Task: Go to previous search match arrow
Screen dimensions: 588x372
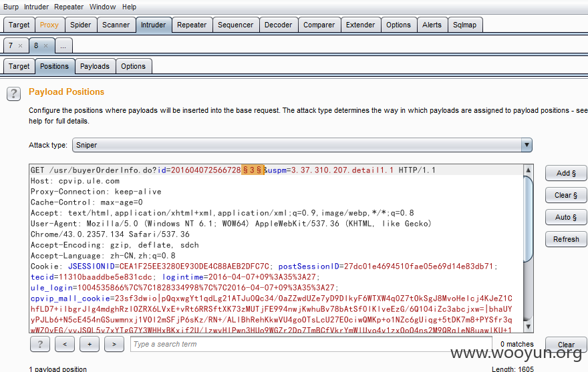Action: pos(65,344)
